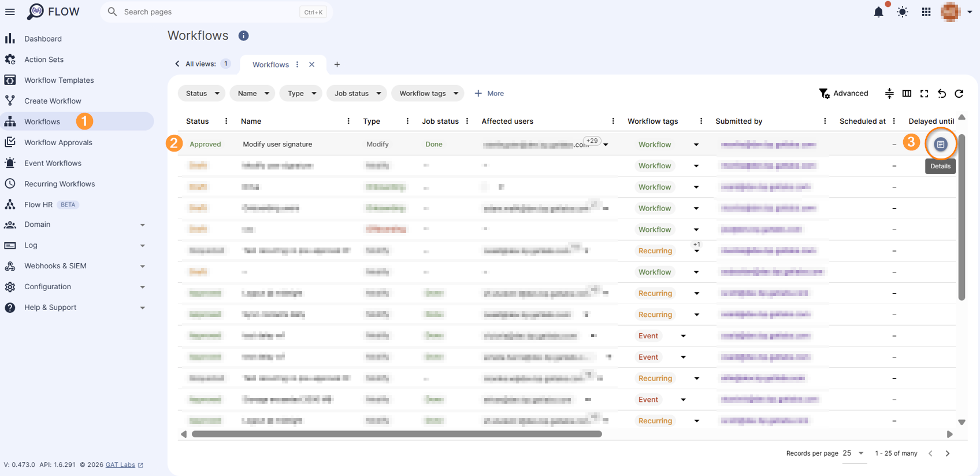Click the FLOW logo
The height and width of the screenshot is (476, 980).
coord(53,12)
